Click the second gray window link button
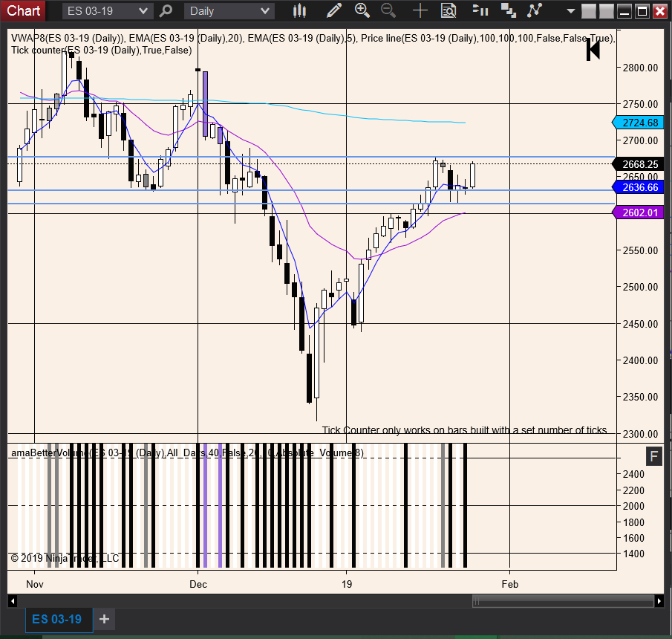The height and width of the screenshot is (639, 672). click(x=607, y=11)
